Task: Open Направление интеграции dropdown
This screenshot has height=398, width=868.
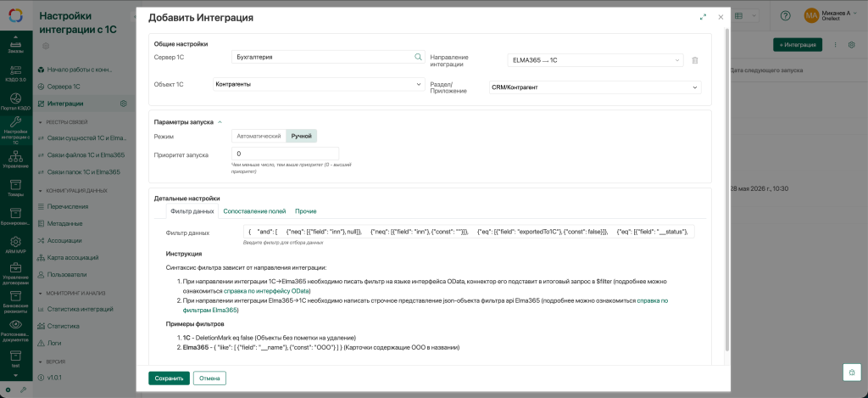Action: click(594, 60)
